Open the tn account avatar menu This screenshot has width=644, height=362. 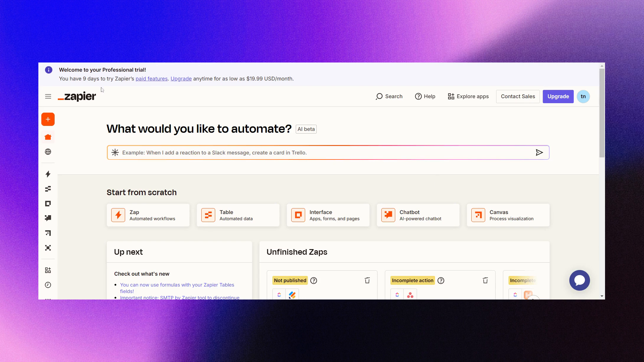coord(583,96)
